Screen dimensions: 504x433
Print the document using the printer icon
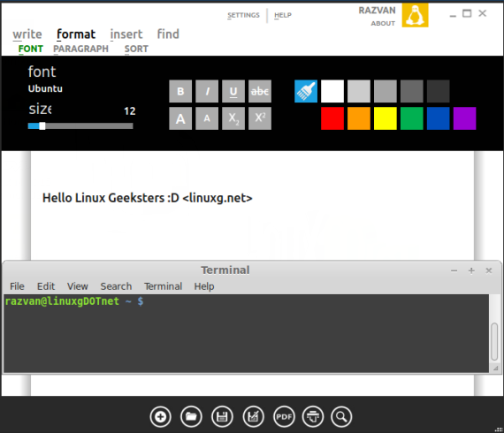[313, 417]
